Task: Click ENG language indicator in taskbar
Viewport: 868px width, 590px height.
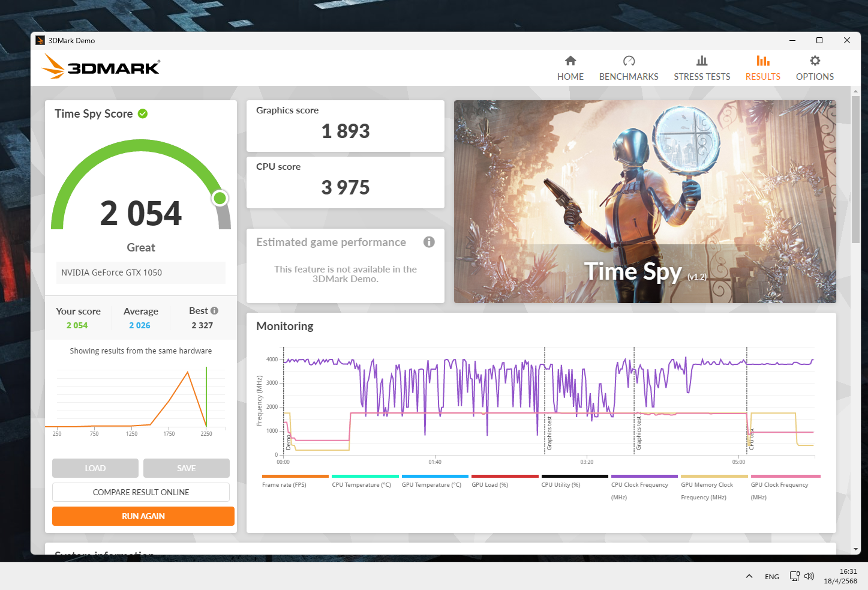Action: click(772, 577)
